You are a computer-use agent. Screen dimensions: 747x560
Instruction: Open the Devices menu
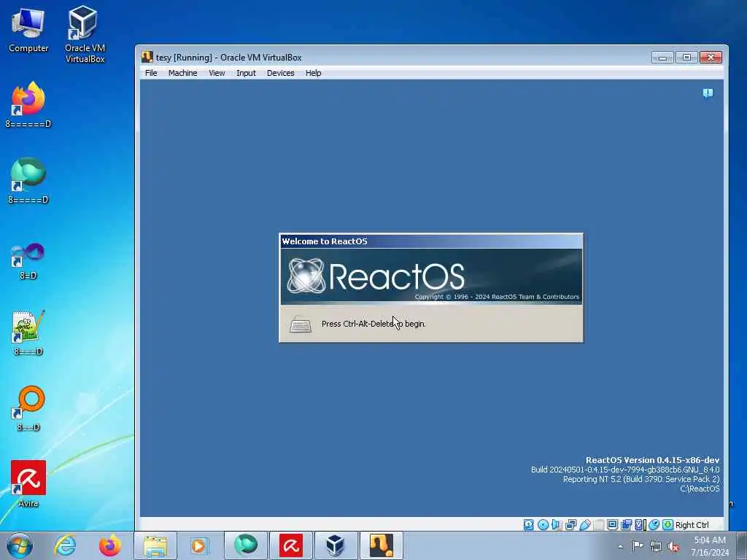coord(281,73)
